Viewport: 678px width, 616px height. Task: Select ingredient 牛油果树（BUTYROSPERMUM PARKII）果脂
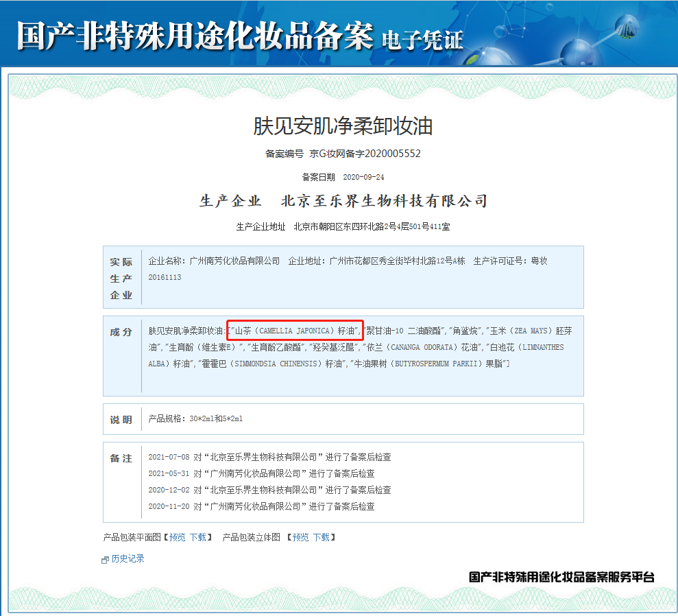pos(428,364)
